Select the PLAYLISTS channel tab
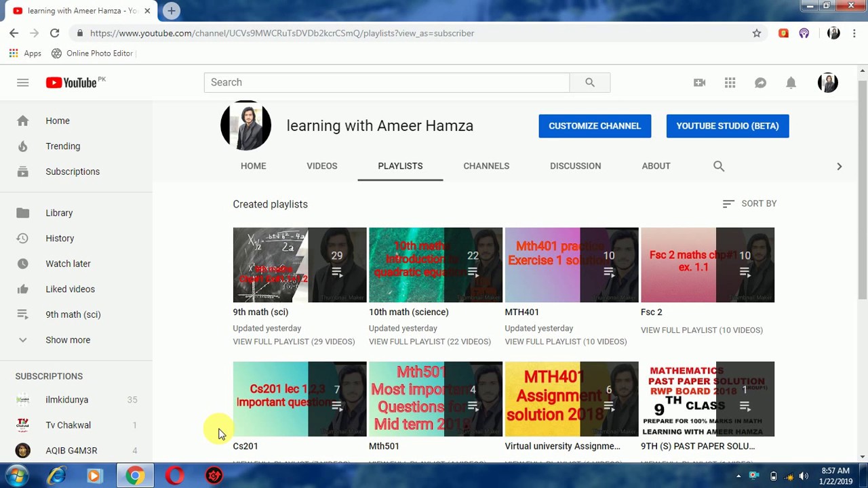Screen dimensions: 868x488 point(400,166)
